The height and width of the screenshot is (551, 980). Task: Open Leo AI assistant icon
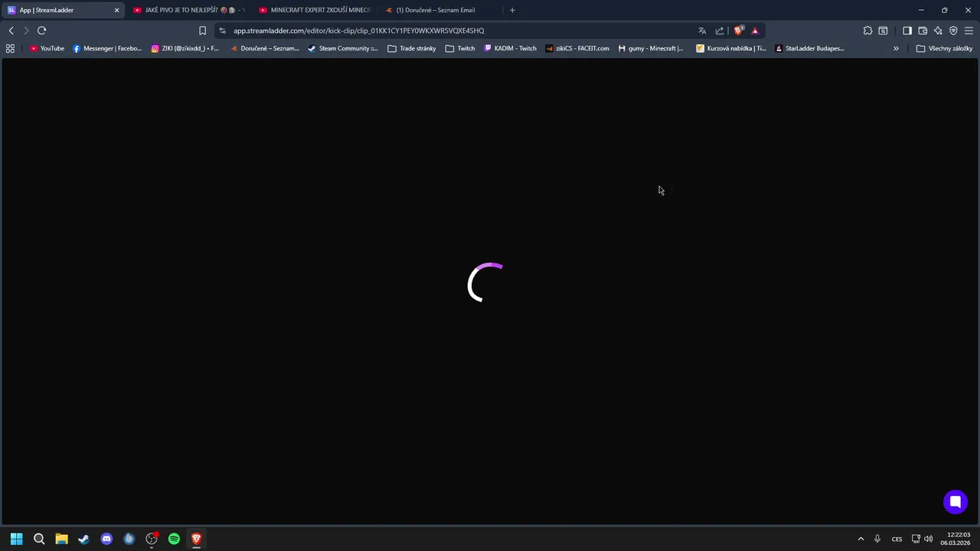[x=938, y=31]
